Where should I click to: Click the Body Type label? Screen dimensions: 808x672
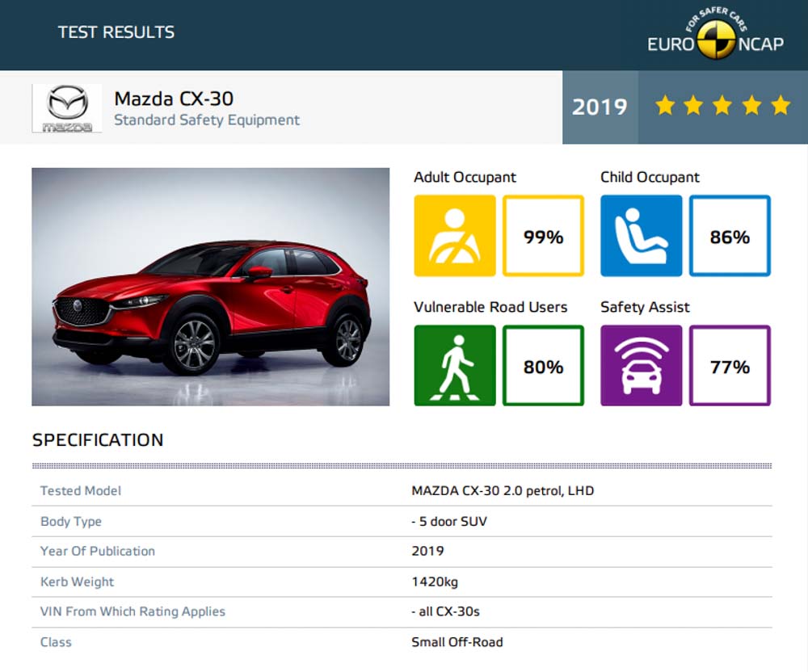pyautogui.click(x=70, y=521)
